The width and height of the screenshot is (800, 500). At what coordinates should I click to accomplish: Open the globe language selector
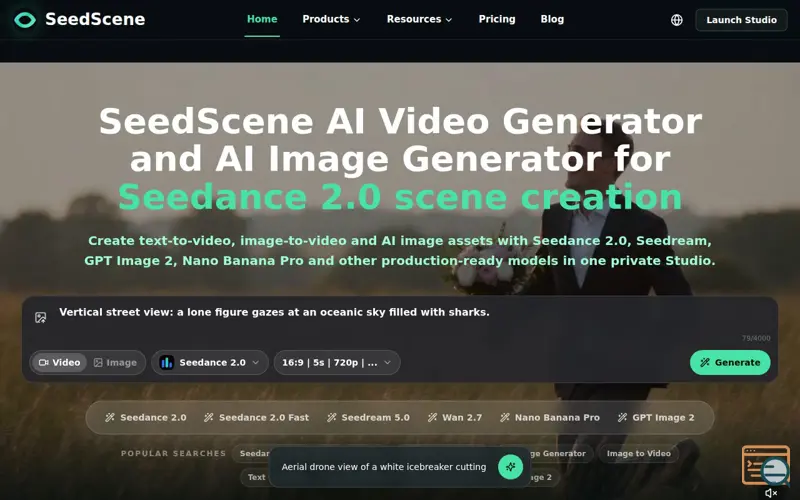pos(677,20)
